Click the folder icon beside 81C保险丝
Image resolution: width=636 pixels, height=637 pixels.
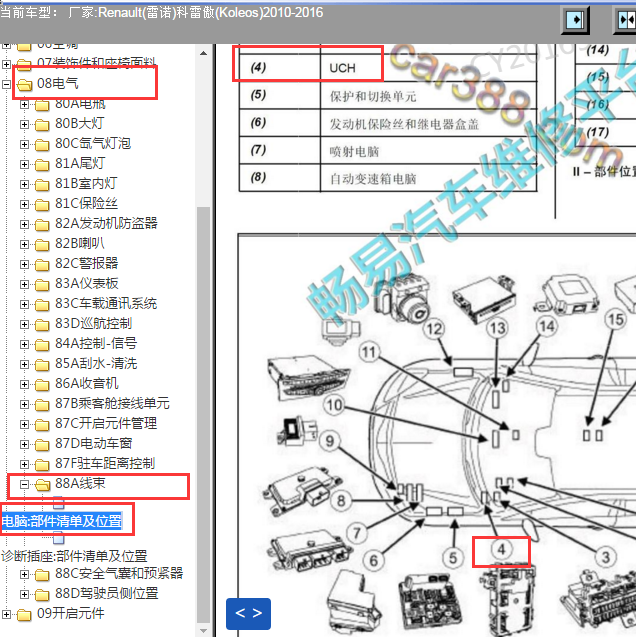42,204
